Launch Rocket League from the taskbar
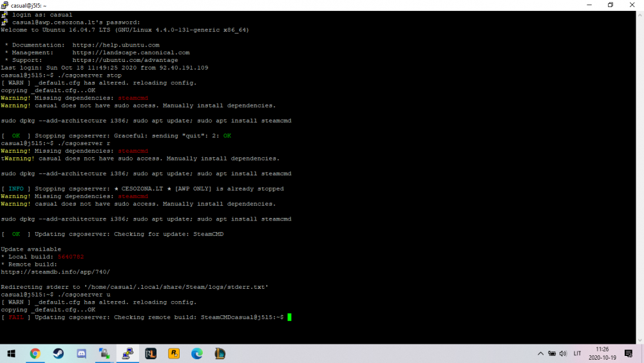The image size is (644, 363). tap(151, 353)
